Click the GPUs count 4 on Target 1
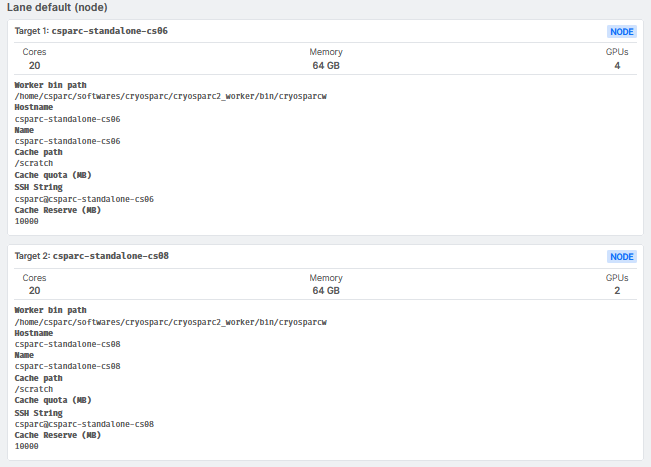The height and width of the screenshot is (467, 651). pyautogui.click(x=617, y=66)
